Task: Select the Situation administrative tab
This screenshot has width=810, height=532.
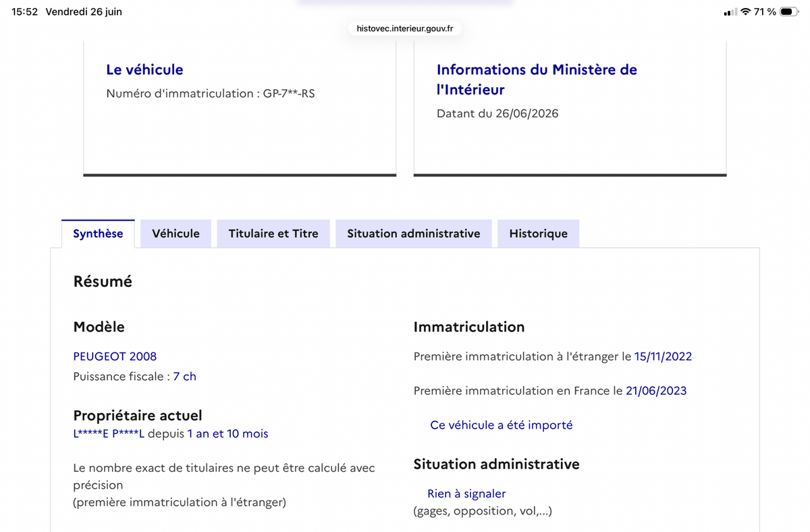Action: [x=414, y=234]
